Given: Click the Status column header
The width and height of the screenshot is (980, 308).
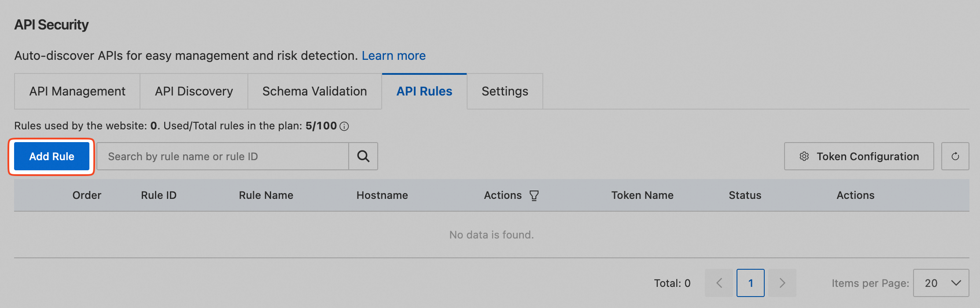Looking at the screenshot, I should click(744, 195).
